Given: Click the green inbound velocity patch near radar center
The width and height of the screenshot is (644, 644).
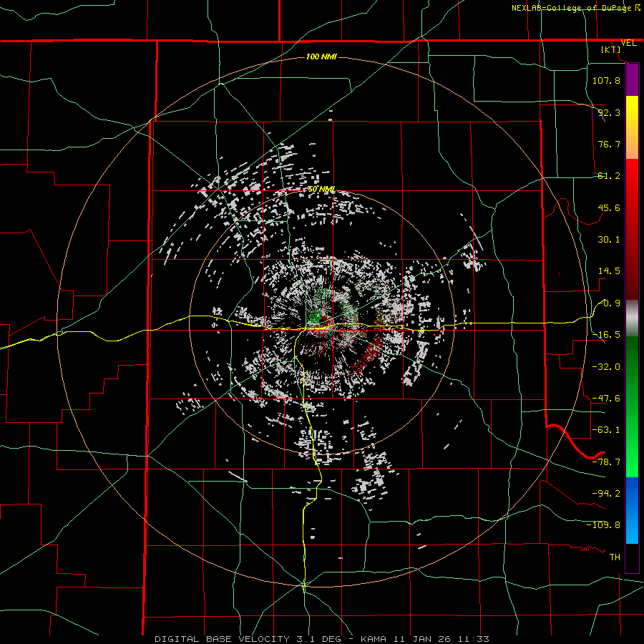Looking at the screenshot, I should coord(316,316).
